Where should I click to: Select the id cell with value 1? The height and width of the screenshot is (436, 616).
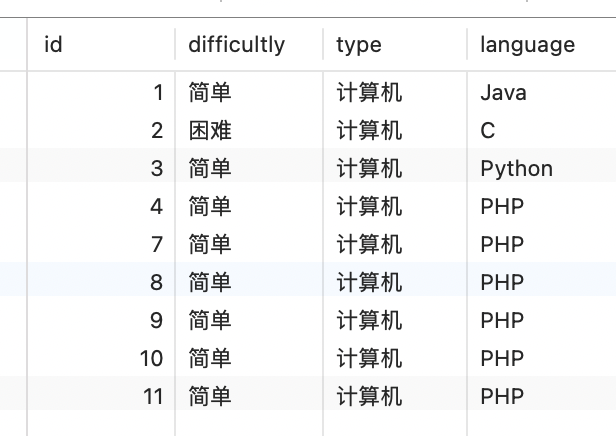[101, 93]
